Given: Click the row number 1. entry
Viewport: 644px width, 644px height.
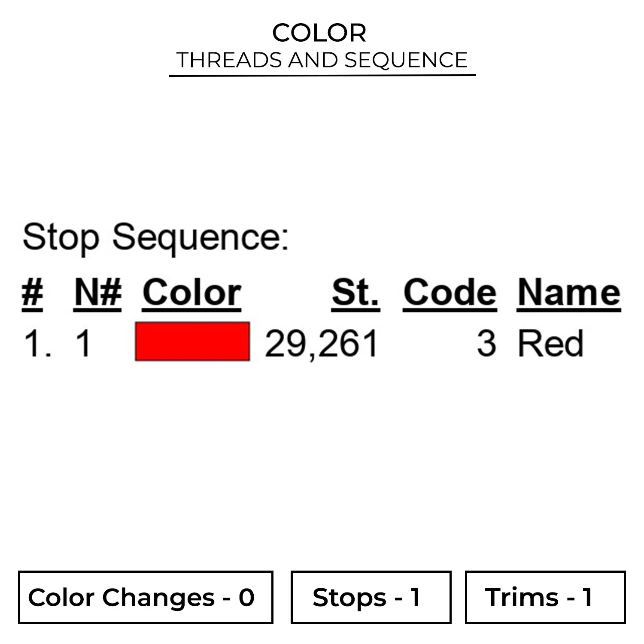Looking at the screenshot, I should (37, 343).
